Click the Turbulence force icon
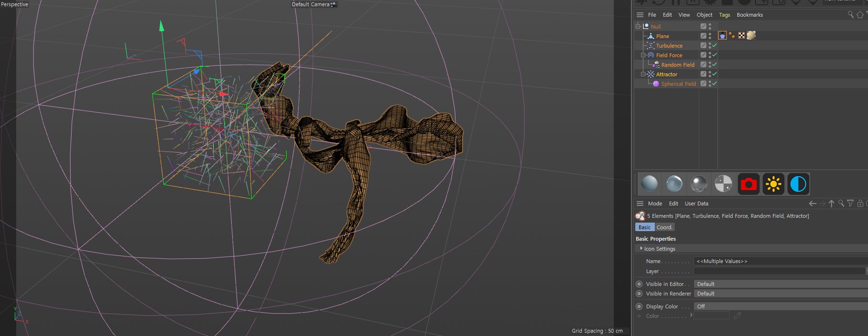The image size is (868, 336). tap(651, 45)
